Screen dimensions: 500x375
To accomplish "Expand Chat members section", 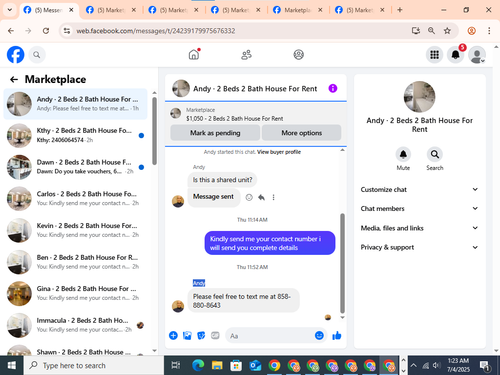I will tap(419, 208).
